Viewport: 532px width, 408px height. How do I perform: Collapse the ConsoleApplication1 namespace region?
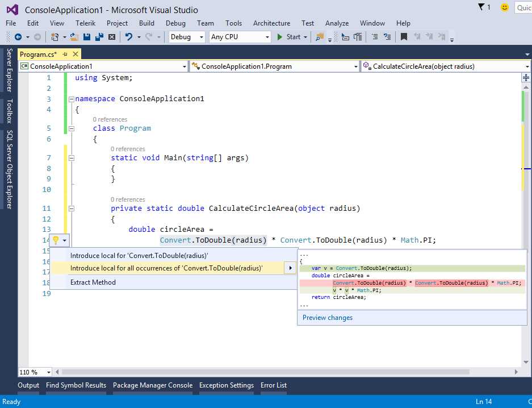(x=72, y=98)
